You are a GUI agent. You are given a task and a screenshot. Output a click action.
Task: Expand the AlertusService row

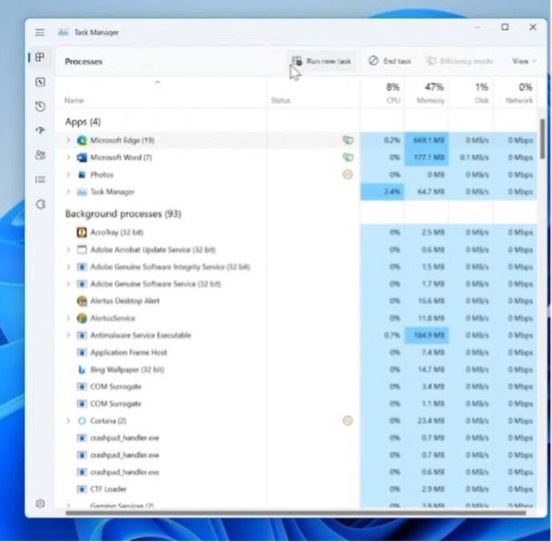pos(68,318)
